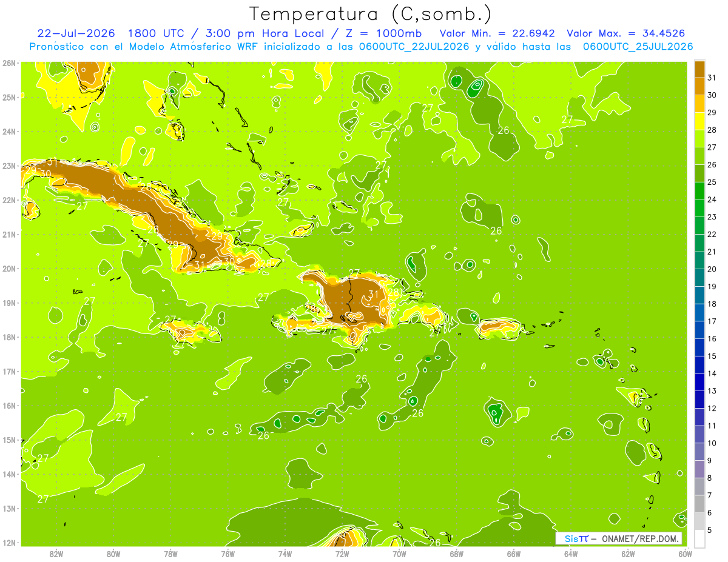
Task: Click the '72W' longitude axis label
Action: click(x=342, y=554)
